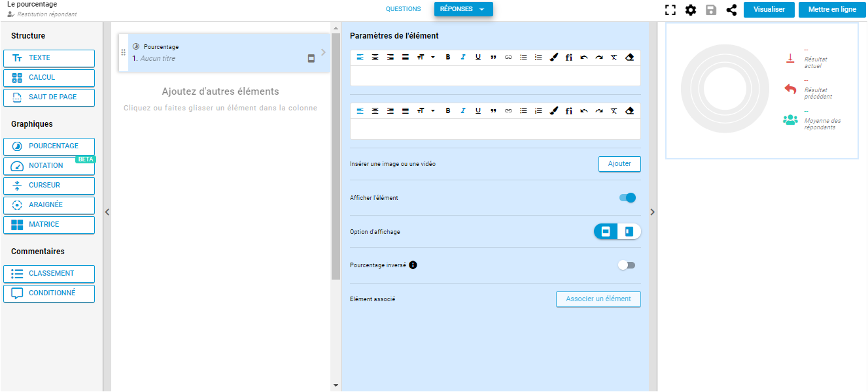
Task: Click Mettre en ligne button
Action: (x=832, y=9)
